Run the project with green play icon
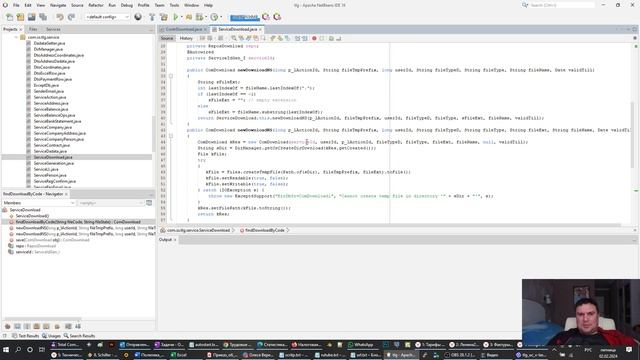 coord(176,17)
